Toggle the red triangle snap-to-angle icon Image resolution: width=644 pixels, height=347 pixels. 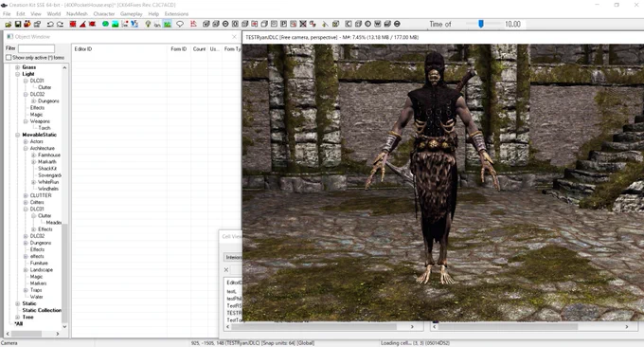pos(82,25)
